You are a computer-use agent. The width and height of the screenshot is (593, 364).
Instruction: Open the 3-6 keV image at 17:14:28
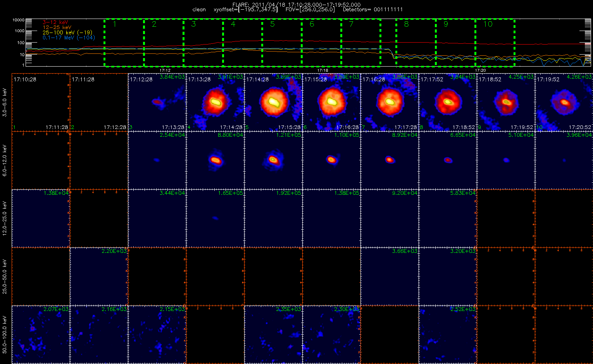tap(273, 102)
